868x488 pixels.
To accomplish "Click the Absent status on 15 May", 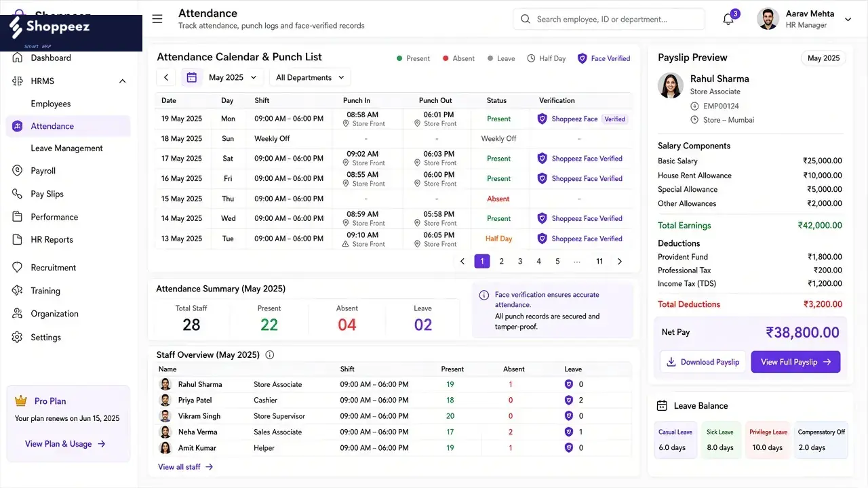I will (x=498, y=199).
